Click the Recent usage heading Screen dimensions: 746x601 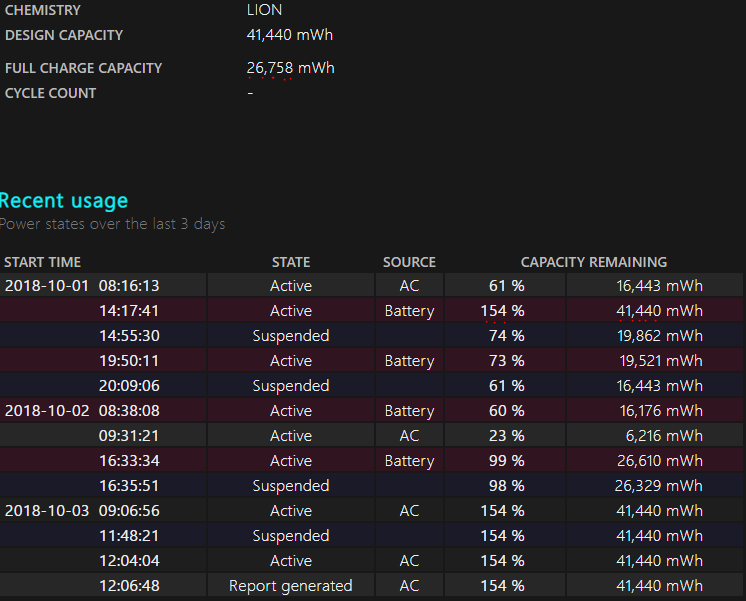(64, 200)
